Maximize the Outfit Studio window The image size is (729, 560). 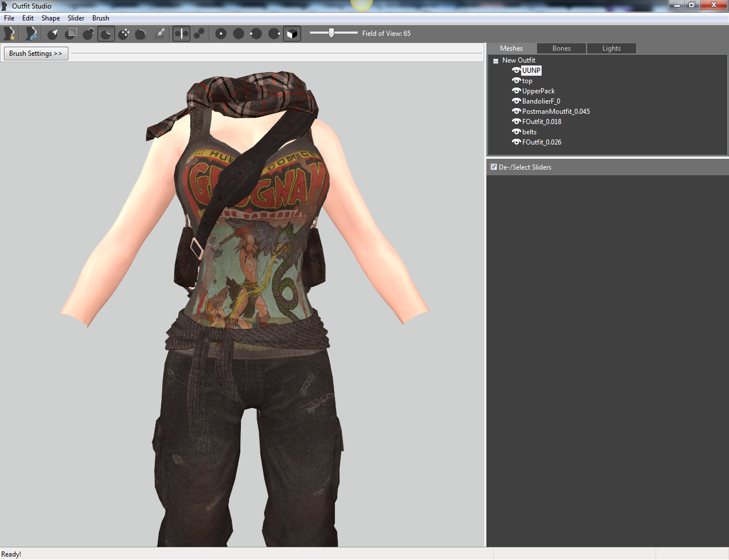692,5
